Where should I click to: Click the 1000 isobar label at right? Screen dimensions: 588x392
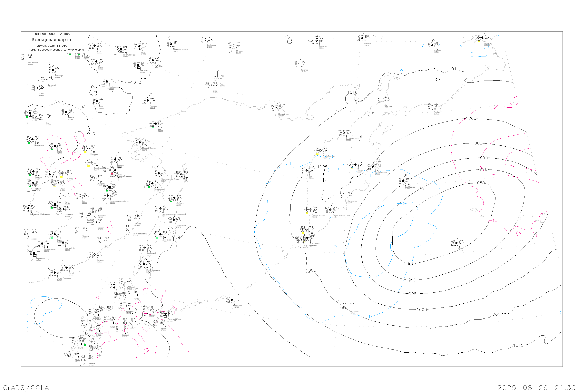tap(477, 143)
